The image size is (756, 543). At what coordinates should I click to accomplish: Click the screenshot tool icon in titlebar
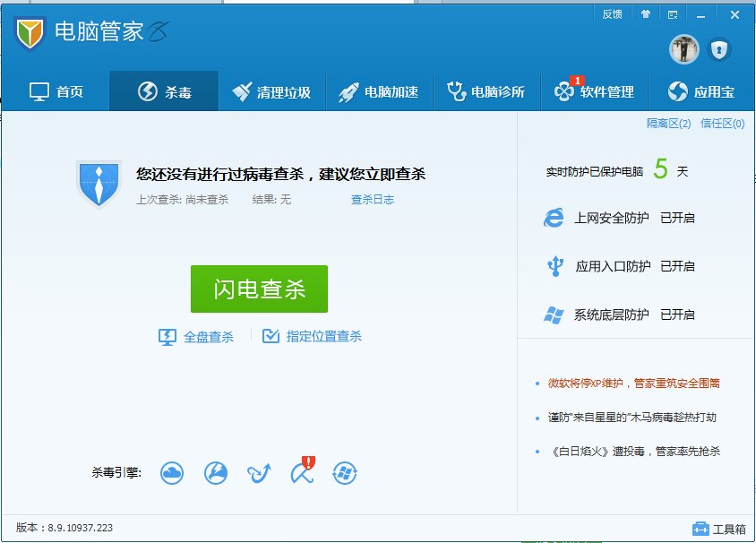672,13
